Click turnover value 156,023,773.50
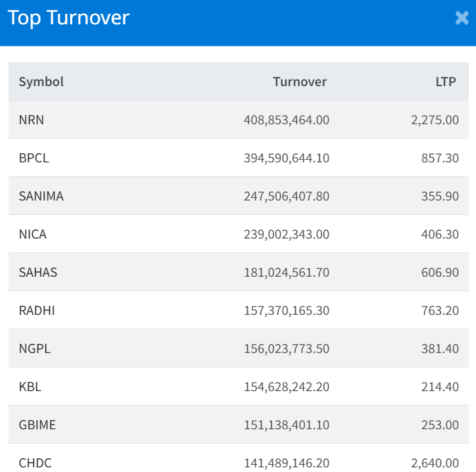The image size is (476, 472). click(x=287, y=348)
